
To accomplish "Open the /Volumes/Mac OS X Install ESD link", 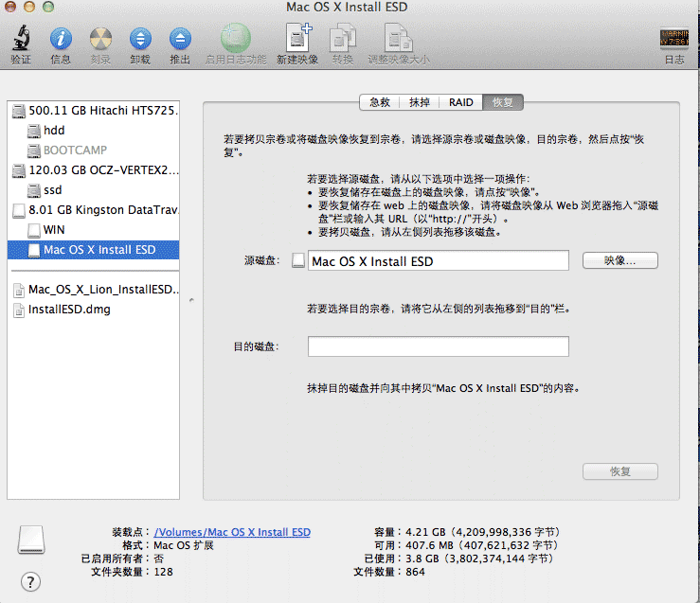I will (x=232, y=532).
